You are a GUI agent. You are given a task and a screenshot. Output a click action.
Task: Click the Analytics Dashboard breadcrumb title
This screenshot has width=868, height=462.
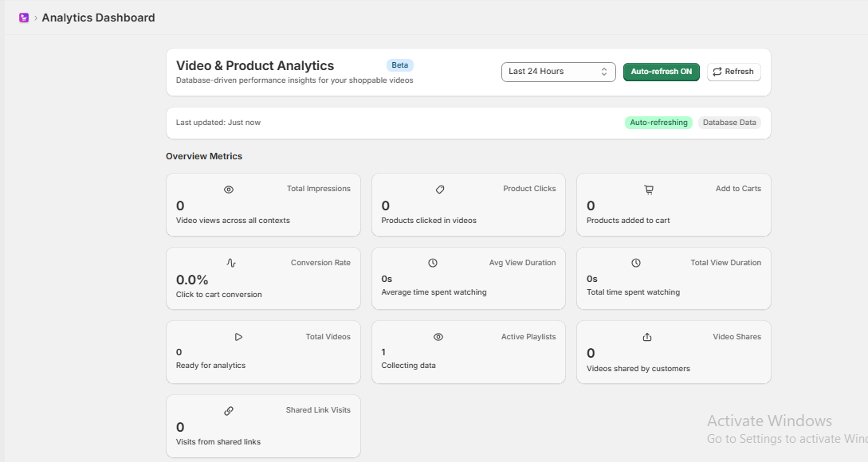pos(98,18)
